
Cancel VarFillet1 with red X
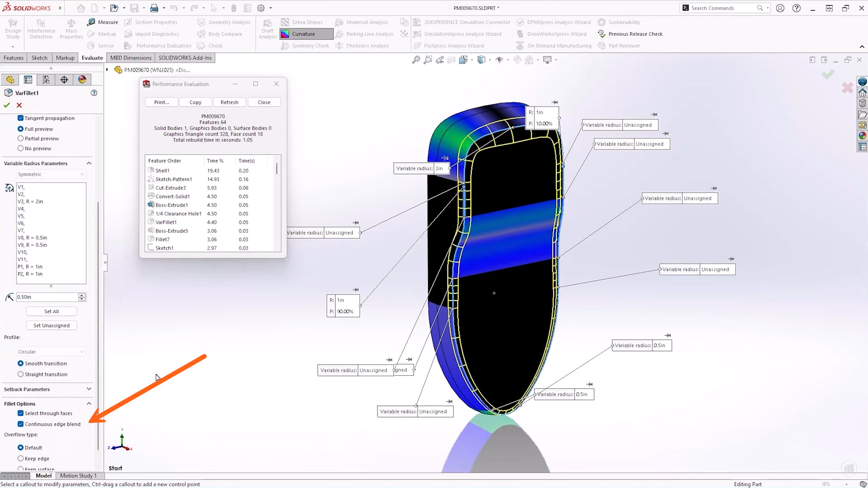[x=19, y=105]
